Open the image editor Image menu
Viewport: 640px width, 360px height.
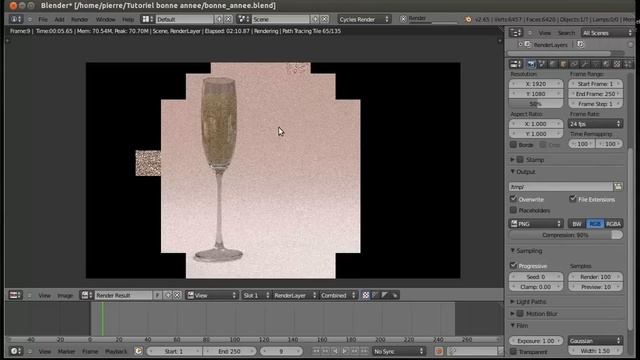[65, 296]
